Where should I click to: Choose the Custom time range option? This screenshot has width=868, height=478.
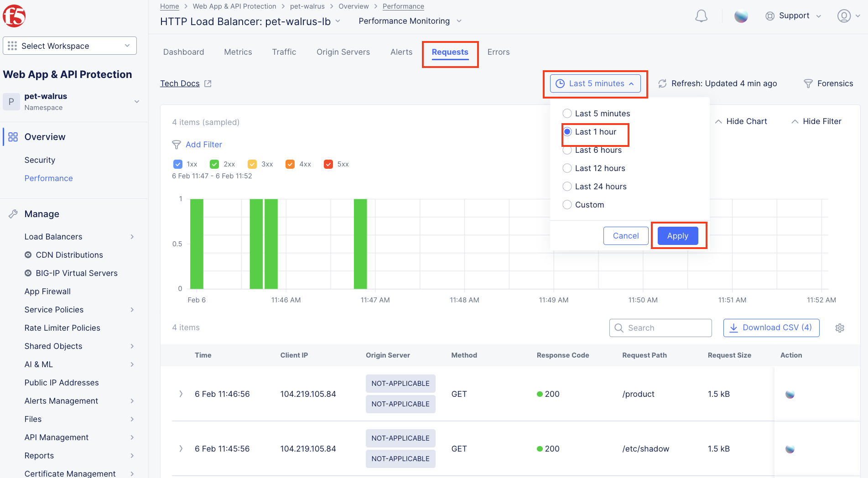tap(567, 205)
